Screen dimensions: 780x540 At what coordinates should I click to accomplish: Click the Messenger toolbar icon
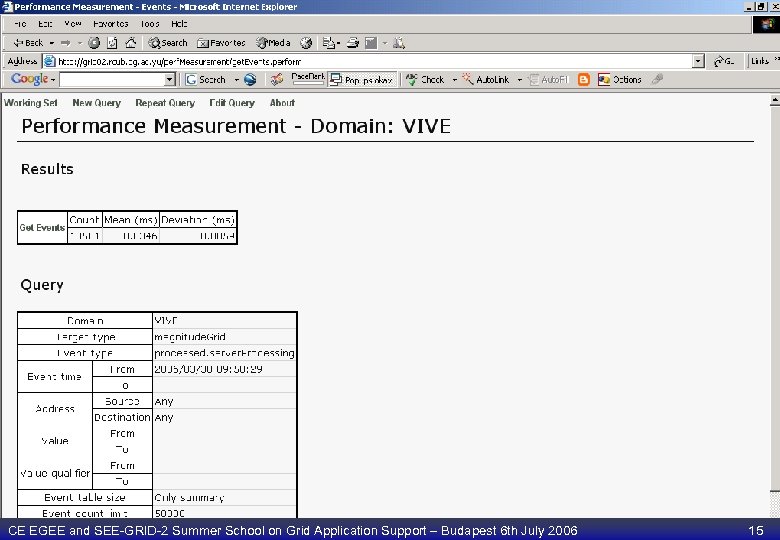tap(398, 43)
